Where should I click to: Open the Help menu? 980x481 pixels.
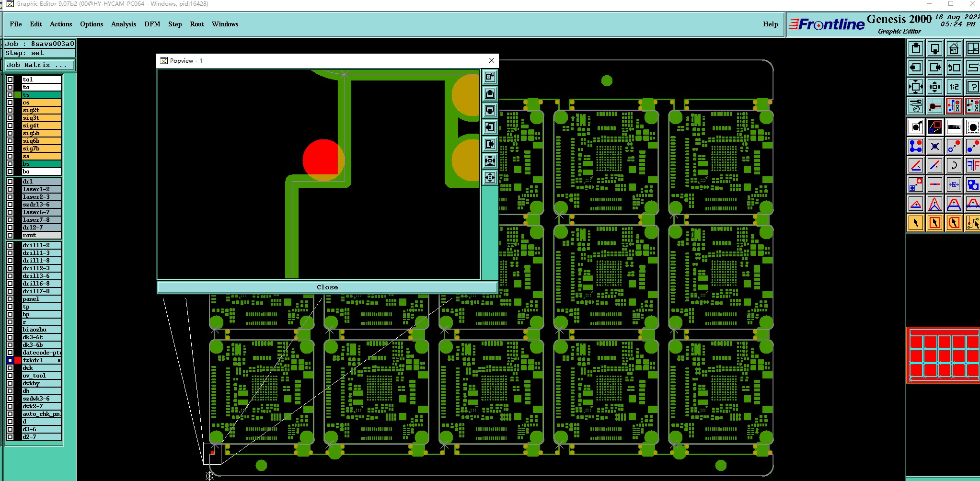[771, 24]
